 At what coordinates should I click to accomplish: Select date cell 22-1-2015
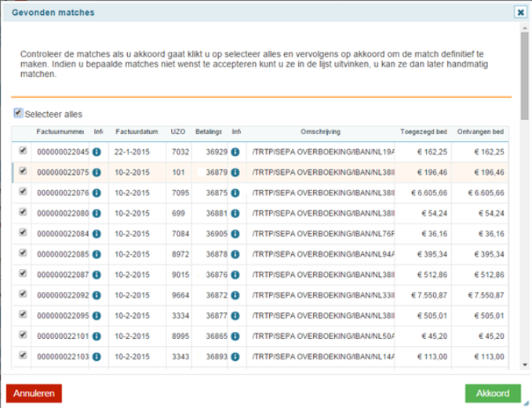point(132,152)
